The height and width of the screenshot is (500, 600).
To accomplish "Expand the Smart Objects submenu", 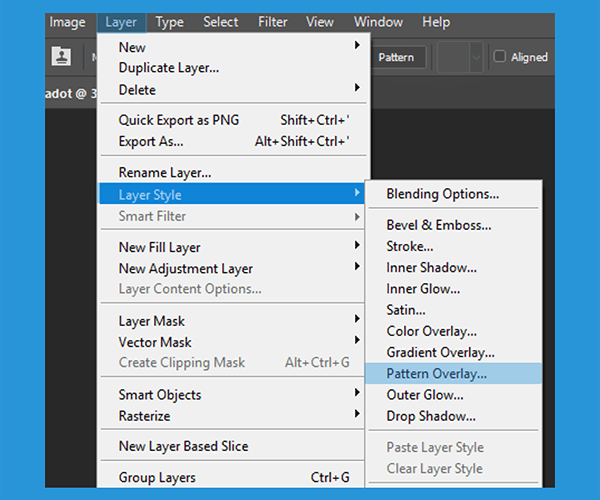I will point(233,394).
